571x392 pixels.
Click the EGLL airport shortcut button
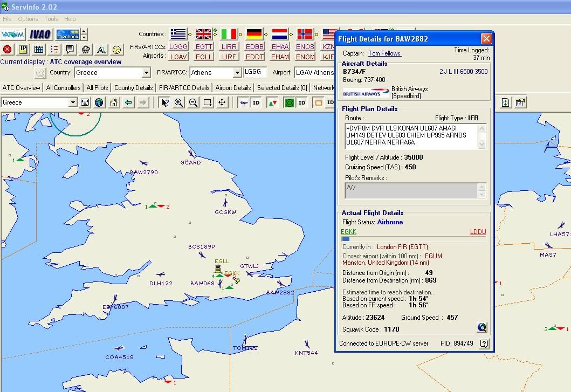coord(204,57)
